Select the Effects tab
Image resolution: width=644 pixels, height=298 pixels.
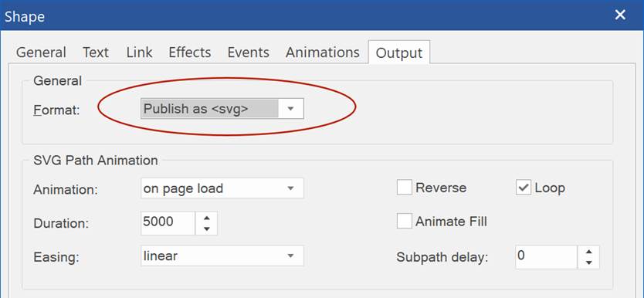190,52
